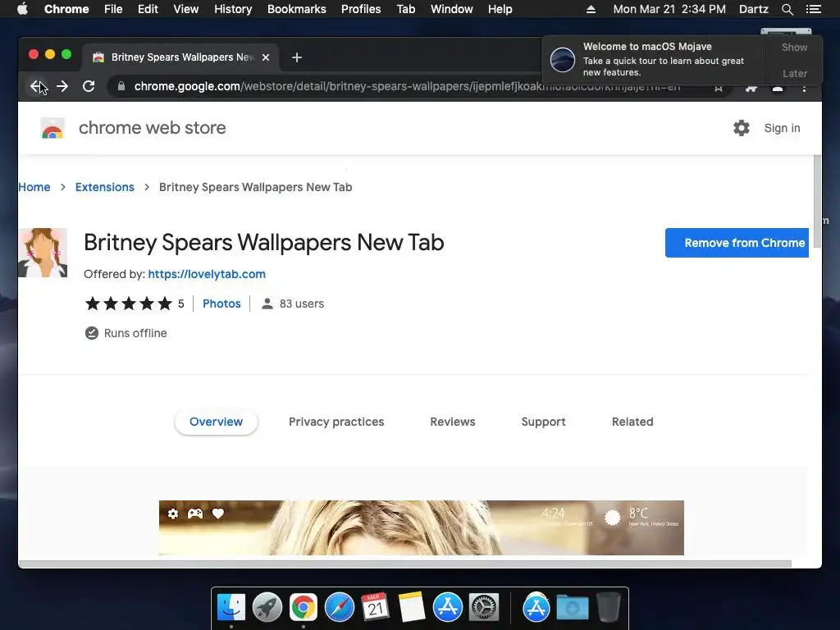
Task: Switch to the Privacy practices tab
Action: (336, 422)
